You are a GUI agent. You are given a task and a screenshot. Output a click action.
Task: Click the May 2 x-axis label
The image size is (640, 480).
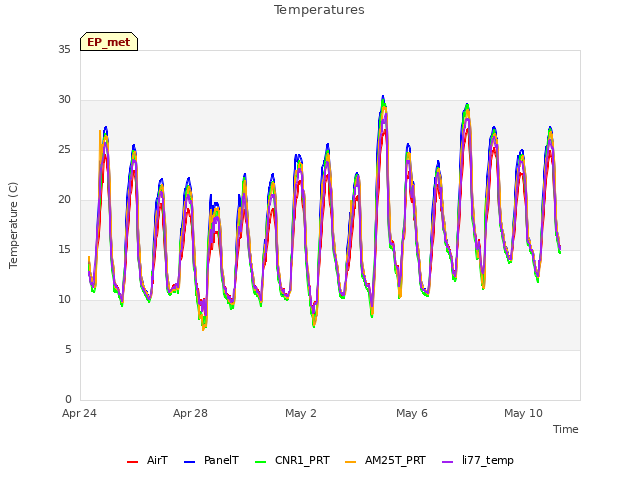(x=301, y=413)
